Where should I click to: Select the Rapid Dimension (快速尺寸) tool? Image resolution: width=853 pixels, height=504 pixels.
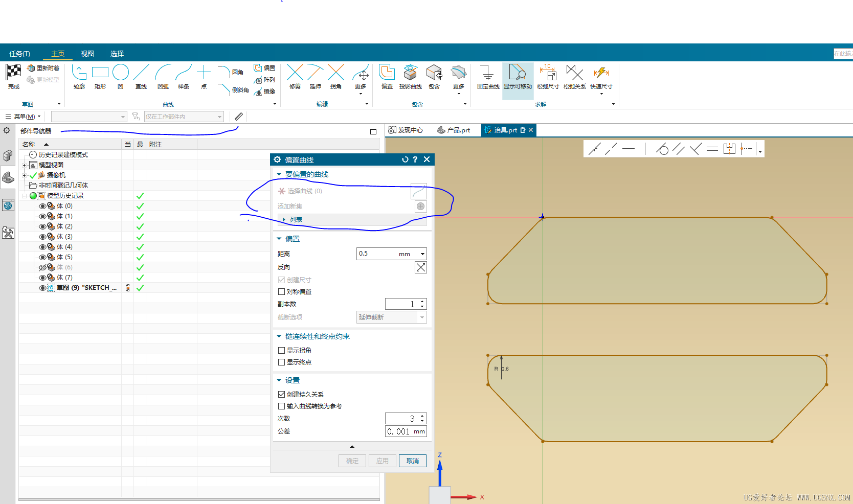pyautogui.click(x=601, y=73)
